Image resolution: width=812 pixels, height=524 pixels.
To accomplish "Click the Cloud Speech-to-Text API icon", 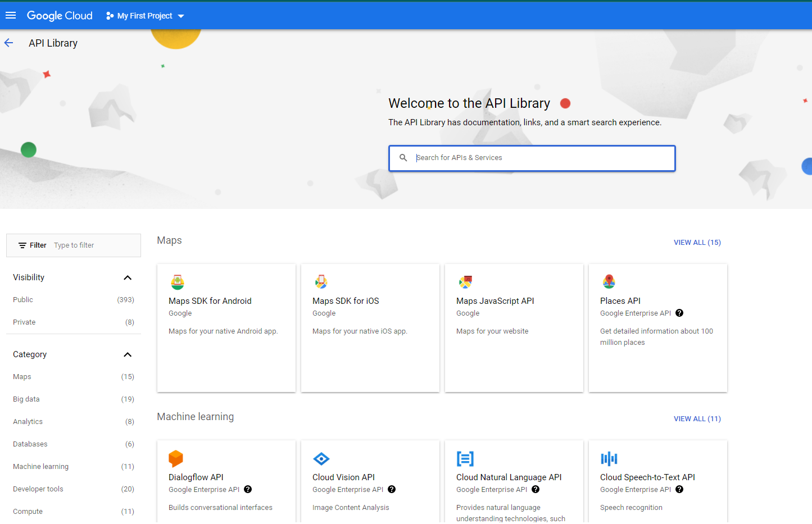I will coord(609,459).
